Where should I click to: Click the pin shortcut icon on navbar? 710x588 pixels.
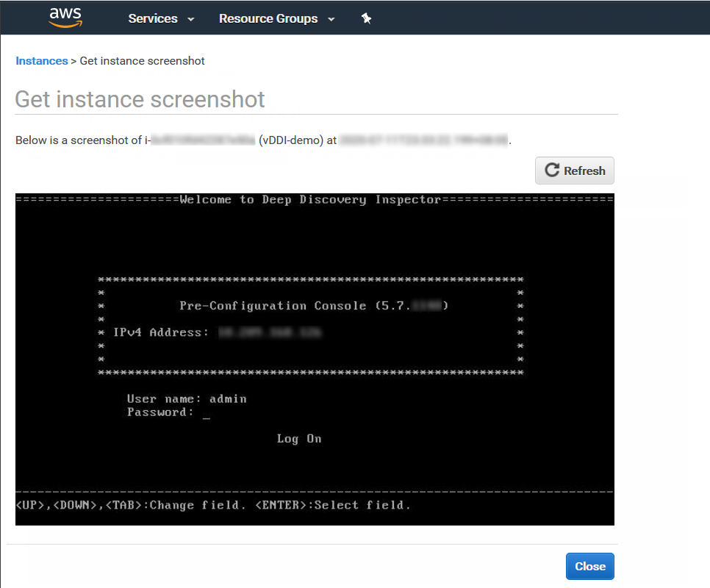[365, 18]
